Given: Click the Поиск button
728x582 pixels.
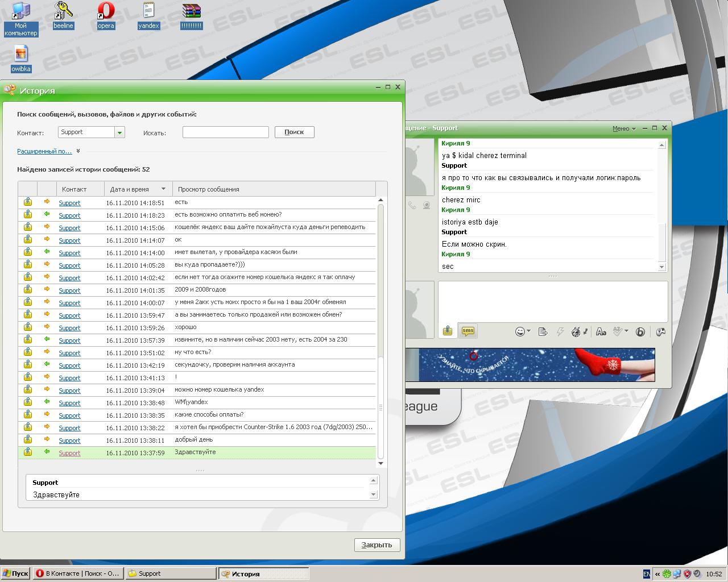Looking at the screenshot, I should 294,132.
